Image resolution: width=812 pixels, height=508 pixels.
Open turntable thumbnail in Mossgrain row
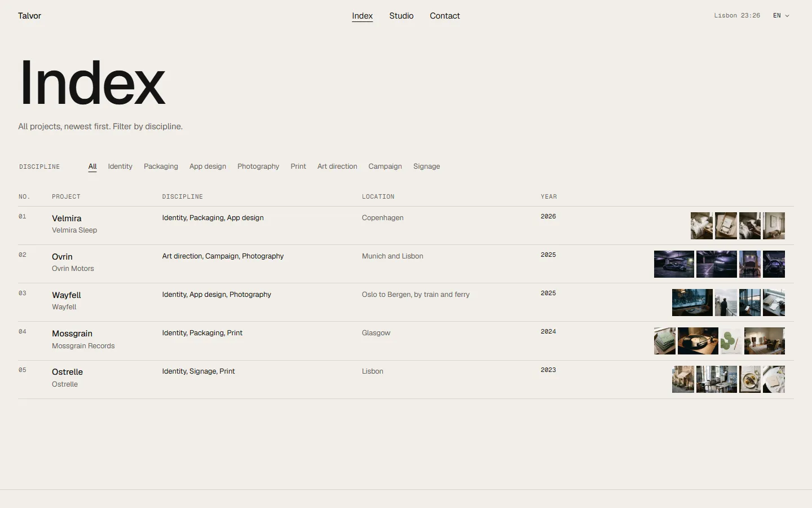pos(698,341)
